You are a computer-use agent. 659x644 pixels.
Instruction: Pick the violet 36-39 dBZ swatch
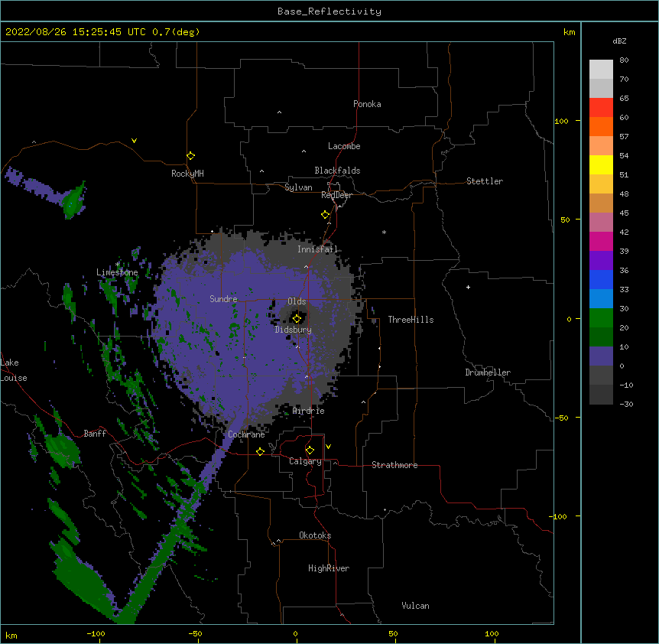click(x=601, y=260)
